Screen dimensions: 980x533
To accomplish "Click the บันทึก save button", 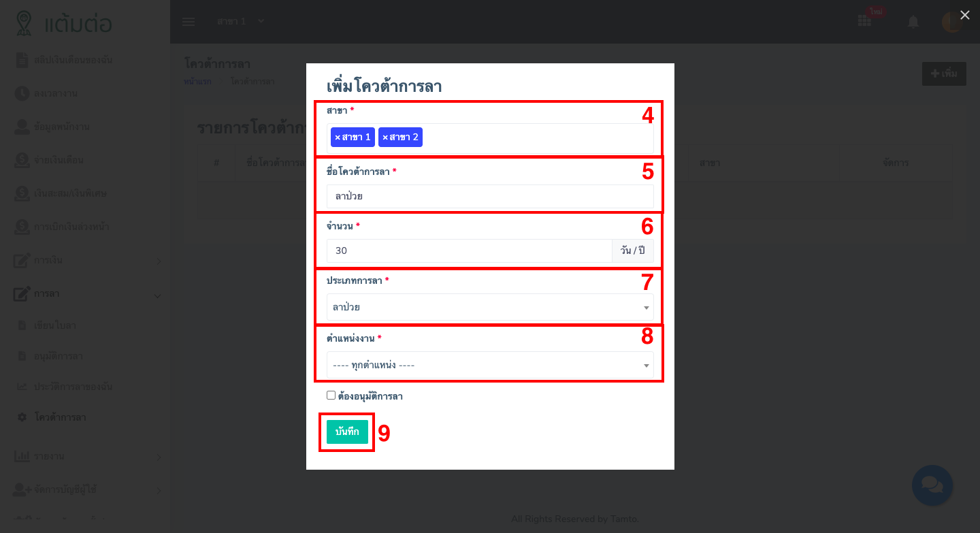I will click(x=347, y=432).
